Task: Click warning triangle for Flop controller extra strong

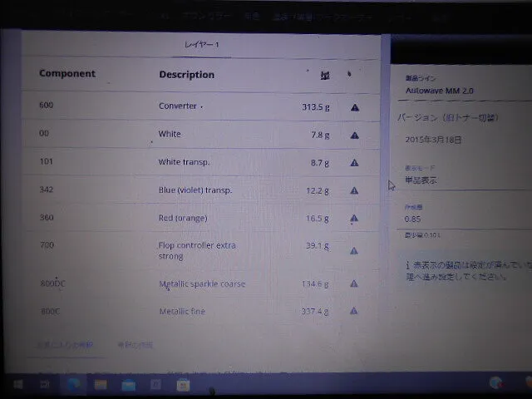Action: click(355, 250)
